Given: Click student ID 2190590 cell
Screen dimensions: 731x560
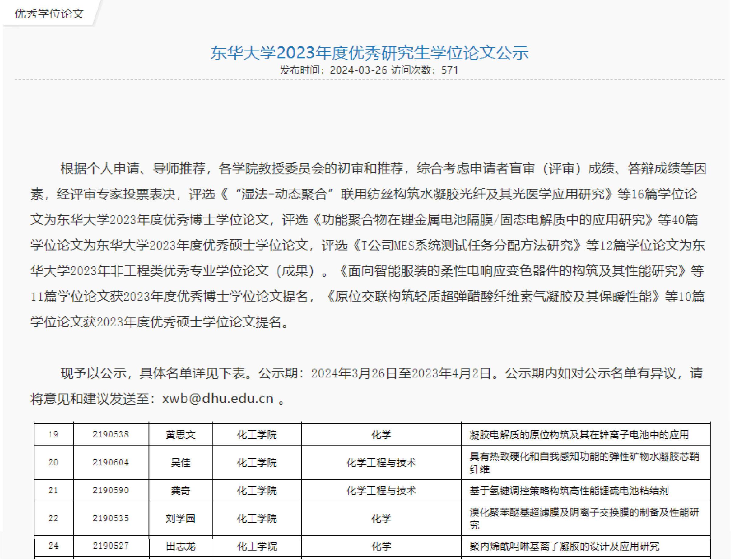Looking at the screenshot, I should pos(111,490).
